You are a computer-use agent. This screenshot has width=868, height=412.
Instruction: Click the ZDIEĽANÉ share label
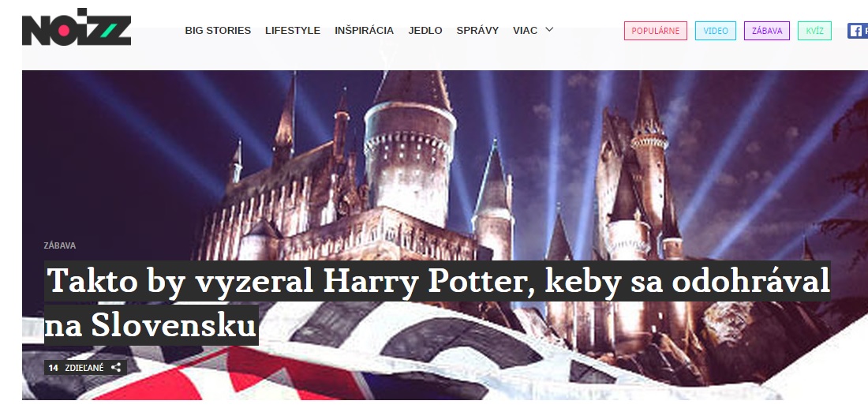(84, 368)
